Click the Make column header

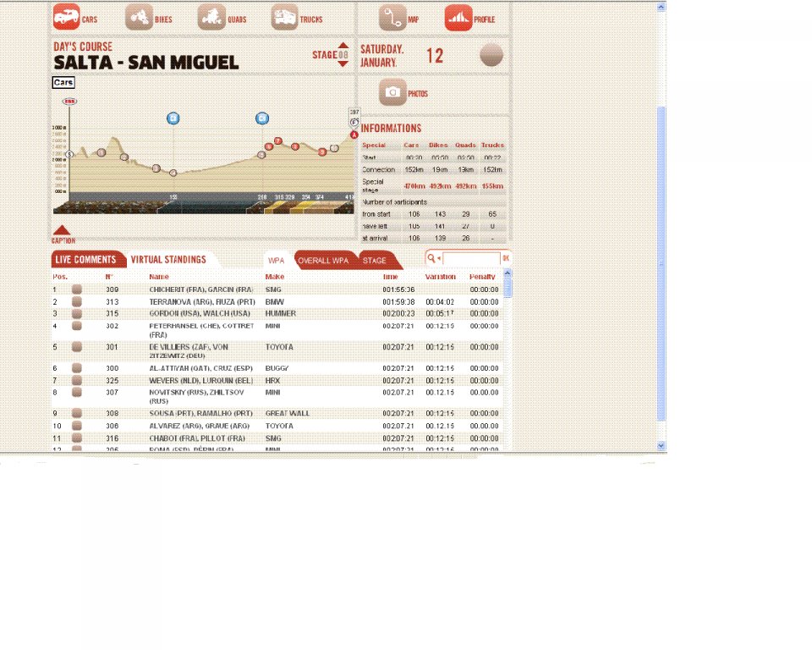click(274, 277)
